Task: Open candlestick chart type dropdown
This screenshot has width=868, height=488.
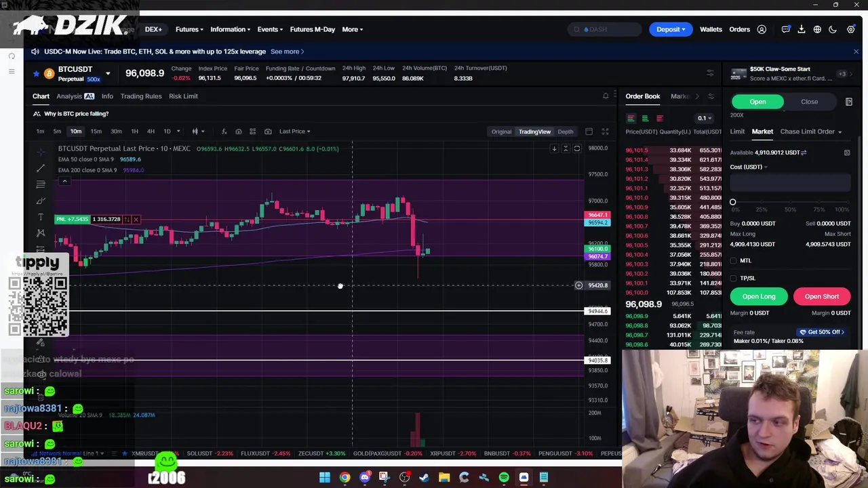Action: pyautogui.click(x=197, y=131)
